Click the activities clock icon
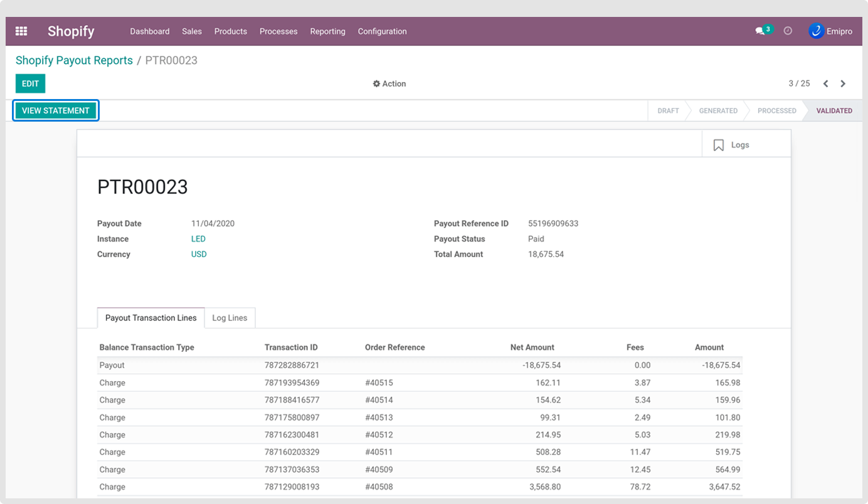The width and height of the screenshot is (868, 504). point(788,31)
